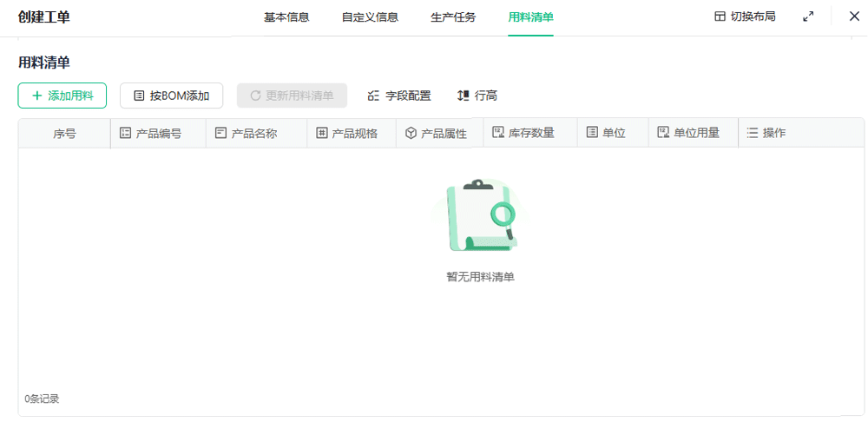Click the 用料清单 section heading

[44, 63]
